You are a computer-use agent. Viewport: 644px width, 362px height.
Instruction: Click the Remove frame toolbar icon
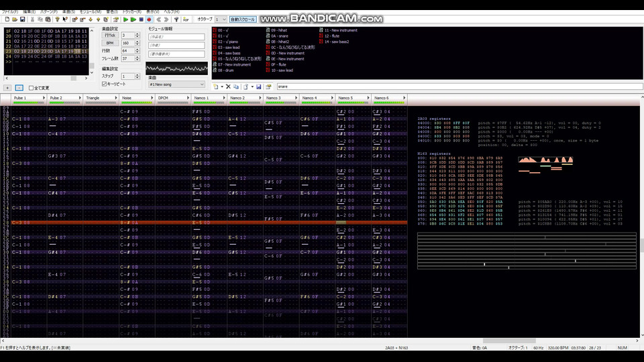coord(83,19)
